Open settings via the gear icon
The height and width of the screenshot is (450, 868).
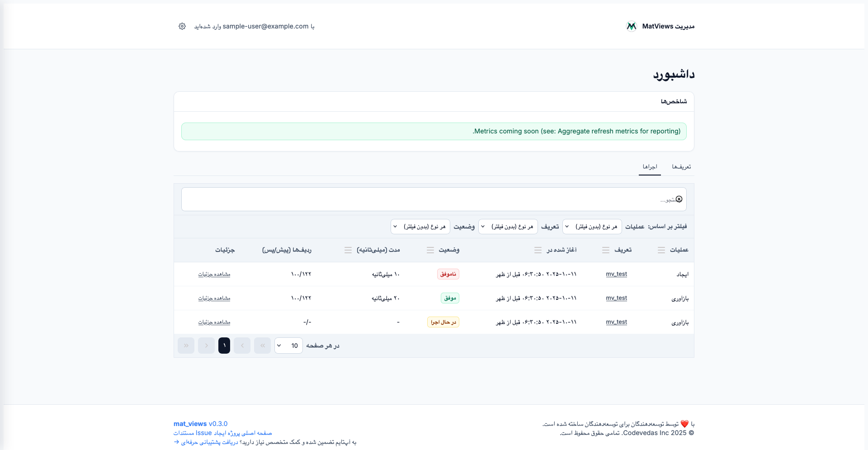[x=182, y=26]
